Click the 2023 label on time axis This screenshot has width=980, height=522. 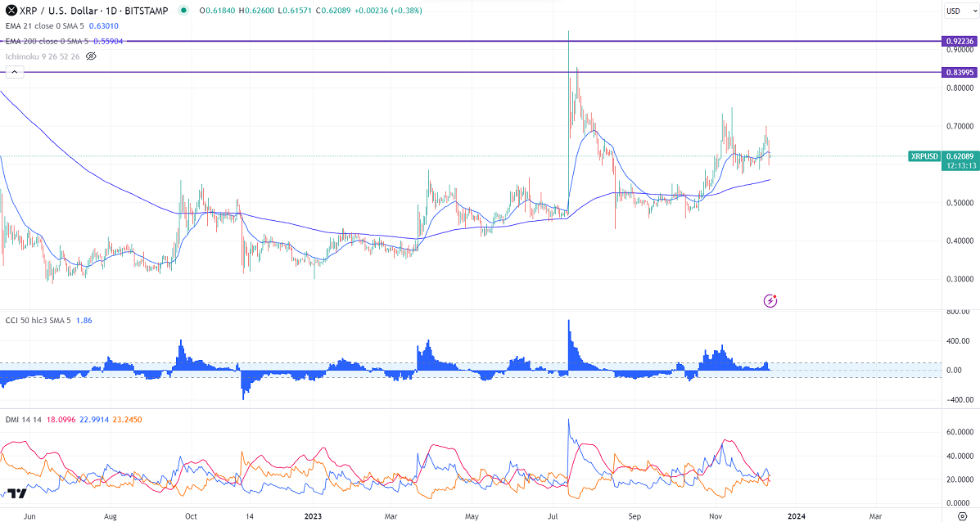313,516
